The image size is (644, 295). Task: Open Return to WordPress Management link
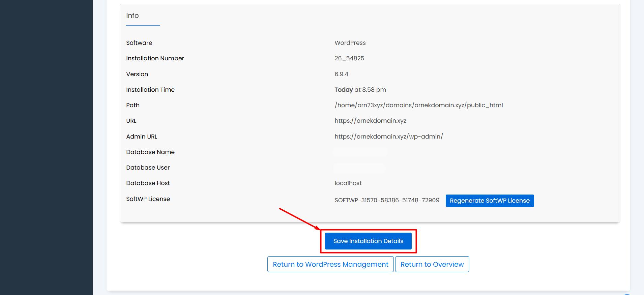[x=330, y=264]
